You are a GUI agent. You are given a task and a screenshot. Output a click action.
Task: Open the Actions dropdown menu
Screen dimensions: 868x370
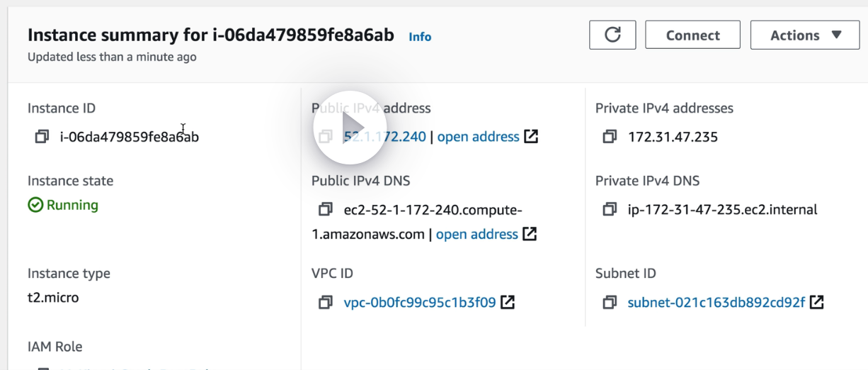click(x=805, y=35)
